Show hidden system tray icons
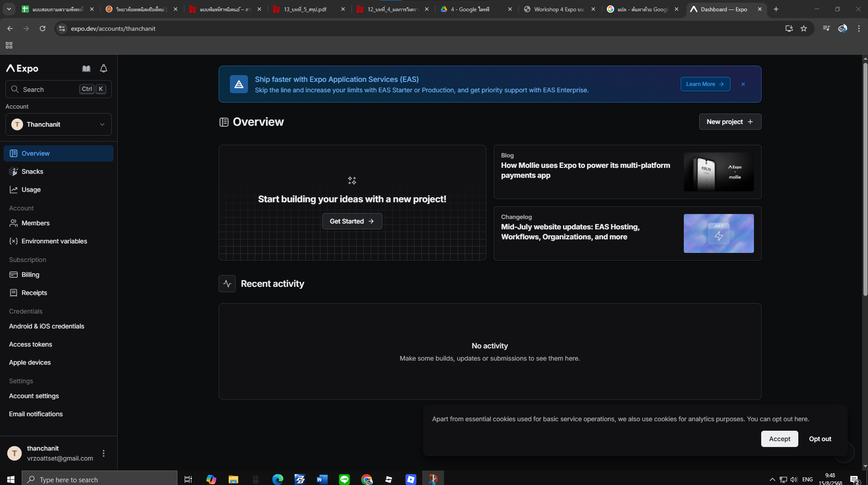 pyautogui.click(x=772, y=479)
